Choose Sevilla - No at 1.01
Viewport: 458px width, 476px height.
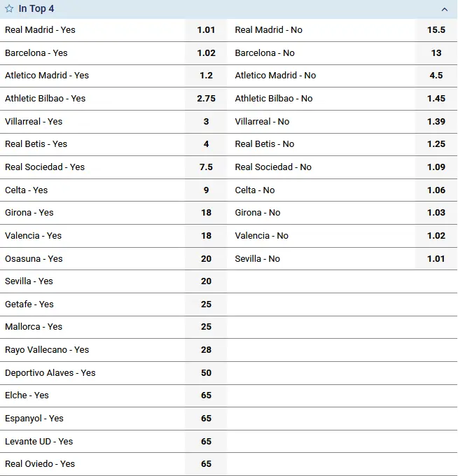click(436, 259)
